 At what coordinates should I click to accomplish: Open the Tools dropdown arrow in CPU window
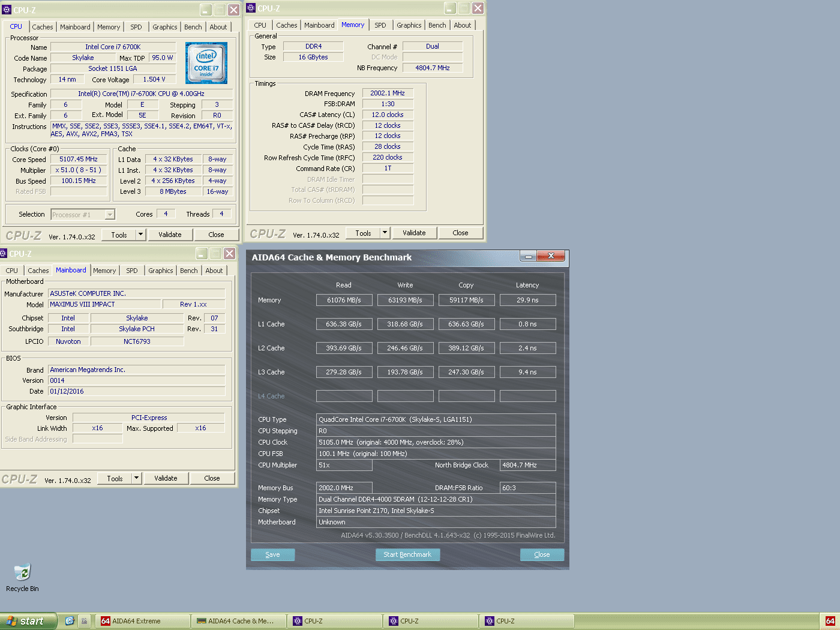pyautogui.click(x=141, y=235)
